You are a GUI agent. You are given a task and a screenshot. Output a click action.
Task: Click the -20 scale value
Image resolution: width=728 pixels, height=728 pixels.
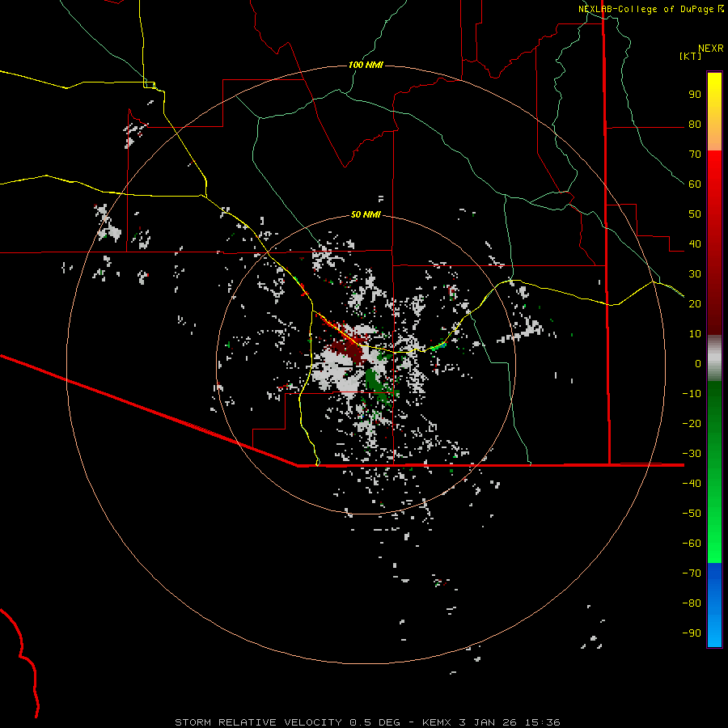[x=692, y=423]
